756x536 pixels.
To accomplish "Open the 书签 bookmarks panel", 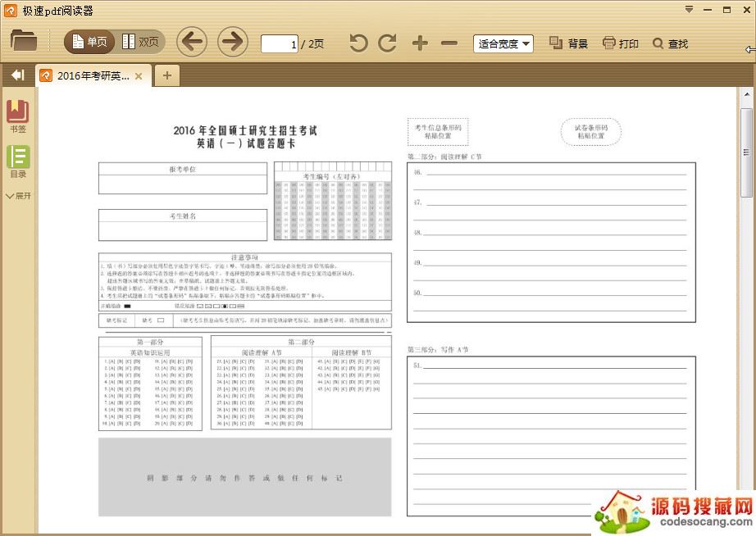I will (x=18, y=116).
